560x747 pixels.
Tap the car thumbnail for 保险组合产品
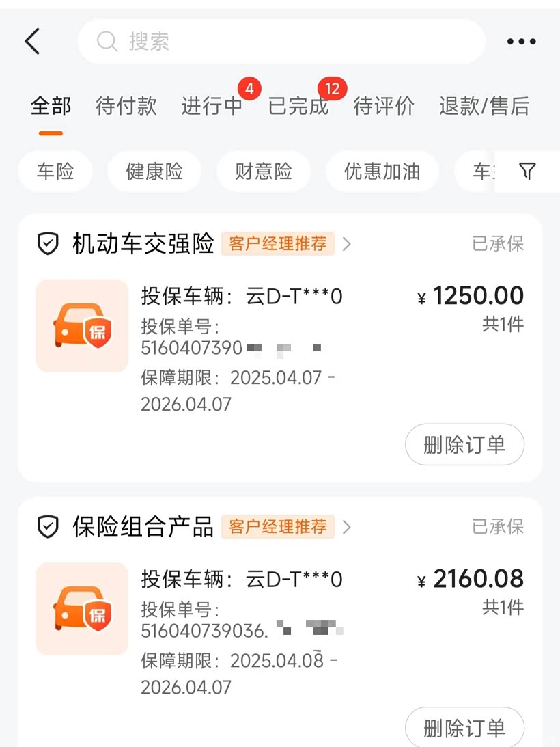82,609
